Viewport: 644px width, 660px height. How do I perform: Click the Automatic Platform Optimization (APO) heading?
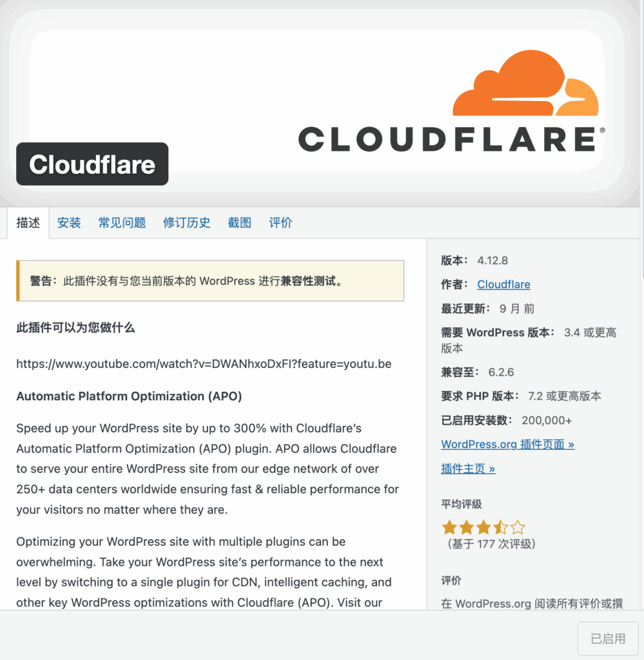[x=129, y=396]
